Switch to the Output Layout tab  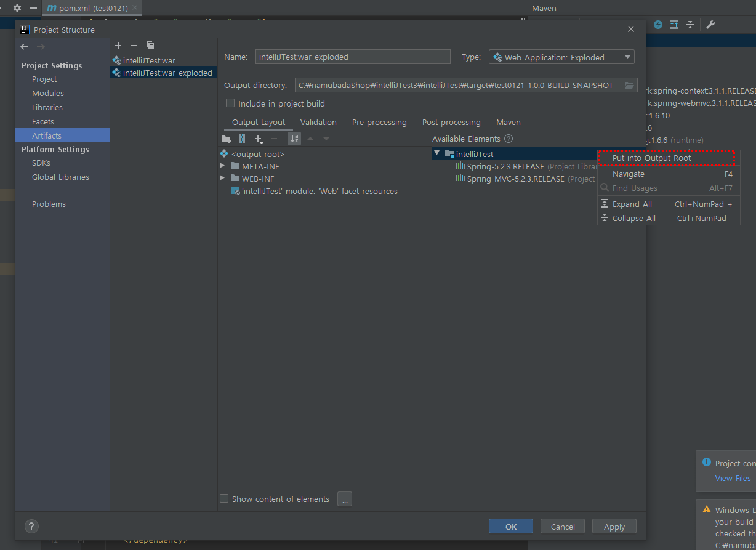pos(259,122)
